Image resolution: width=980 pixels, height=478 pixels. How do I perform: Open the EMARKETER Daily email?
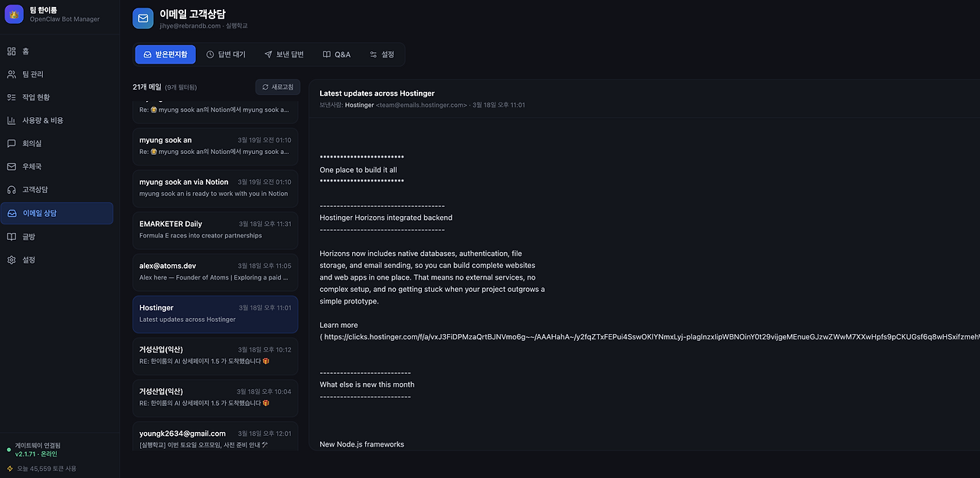[215, 230]
